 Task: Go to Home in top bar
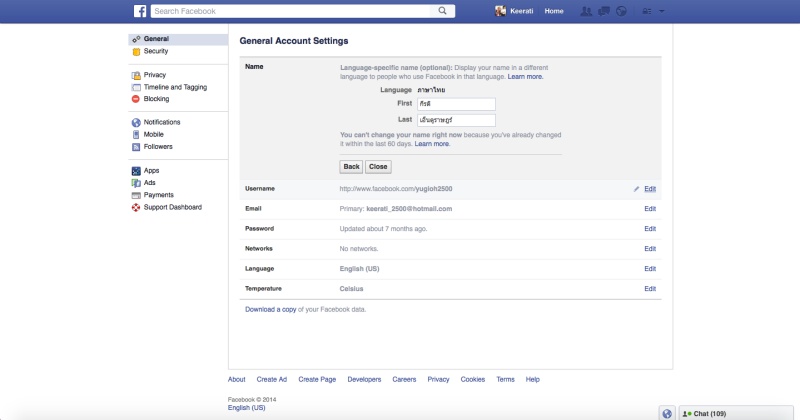[554, 11]
